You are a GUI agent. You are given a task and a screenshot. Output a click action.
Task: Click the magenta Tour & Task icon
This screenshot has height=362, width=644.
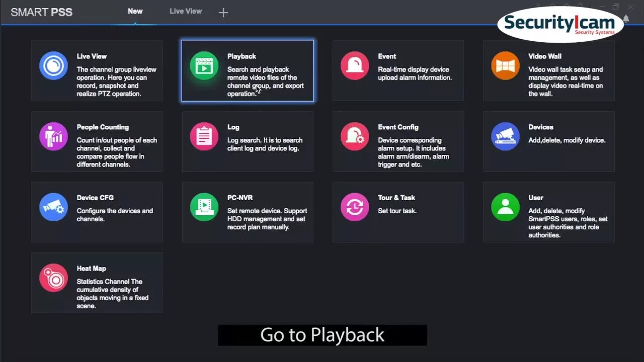click(x=355, y=207)
